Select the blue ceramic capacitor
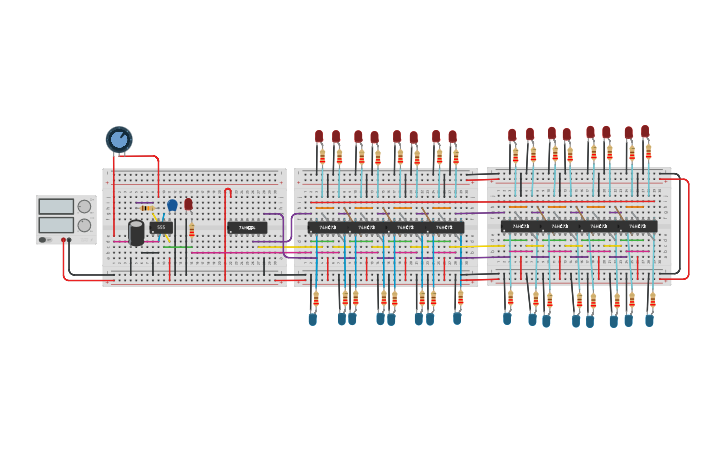This screenshot has width=725, height=453. point(172,205)
